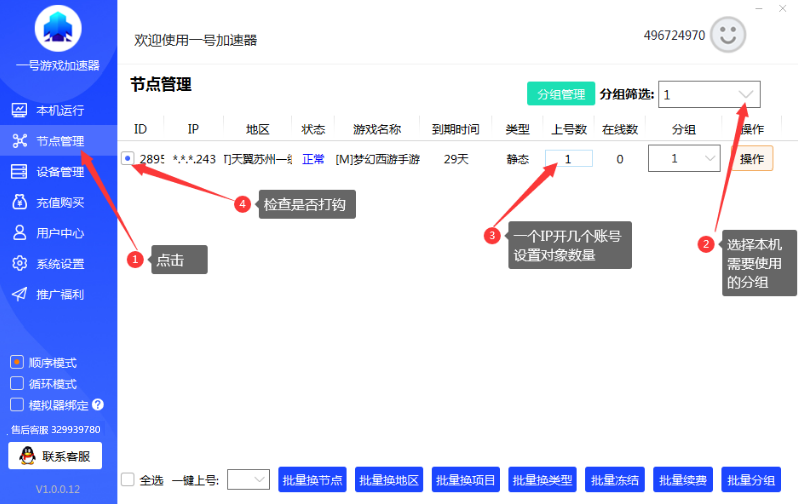The height and width of the screenshot is (504, 802).
Task: Go to 设备管理 page
Action: point(59,171)
